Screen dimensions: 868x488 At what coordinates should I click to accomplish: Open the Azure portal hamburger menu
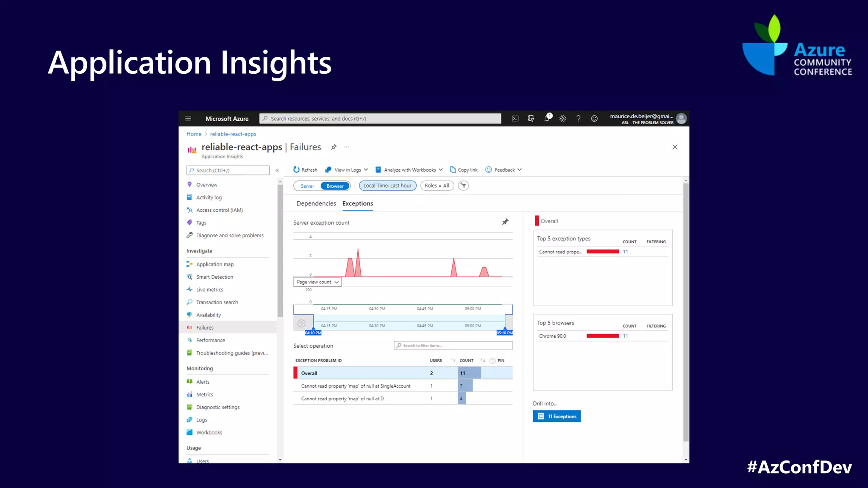click(188, 119)
